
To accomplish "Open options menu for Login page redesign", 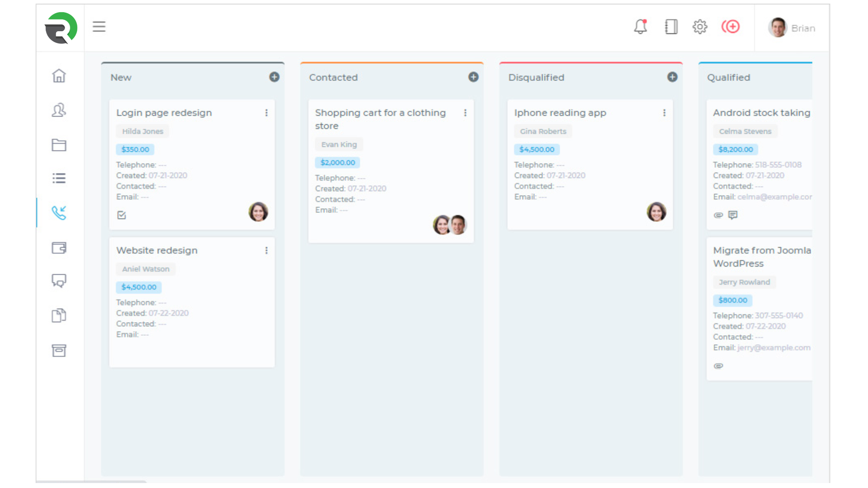I will [266, 113].
